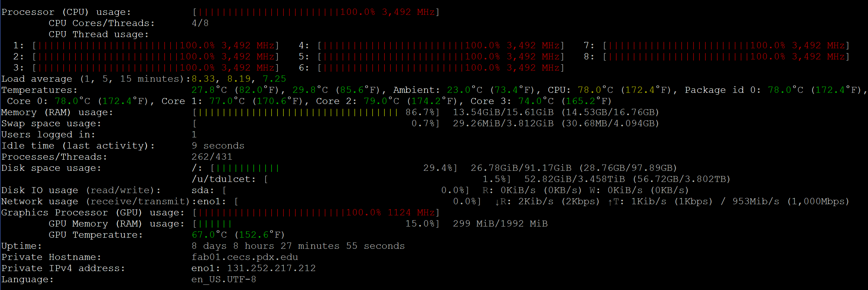Click the disk write rate W: 0KiB/s
Viewport: 868px width, 290px height.
[x=616, y=190]
